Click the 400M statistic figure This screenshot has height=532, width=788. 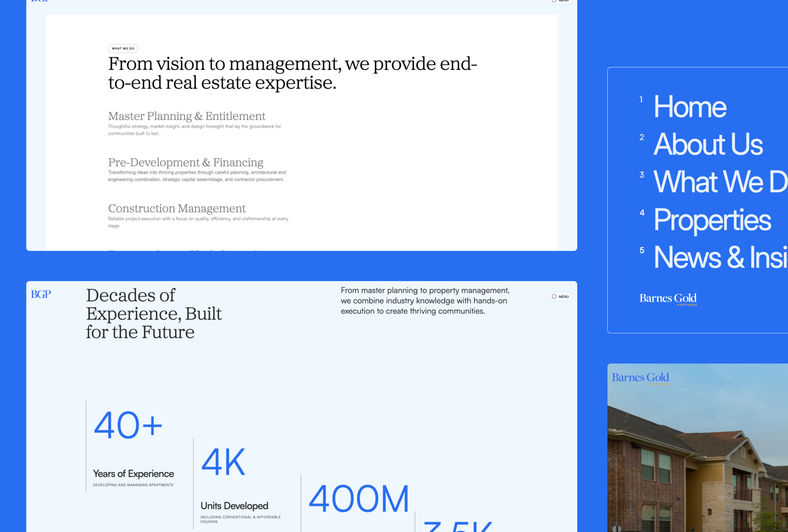(x=359, y=499)
